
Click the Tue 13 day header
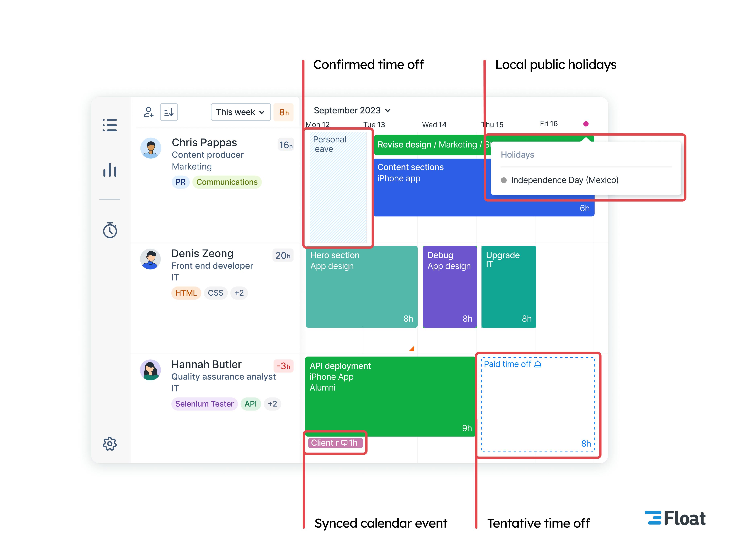pos(374,125)
